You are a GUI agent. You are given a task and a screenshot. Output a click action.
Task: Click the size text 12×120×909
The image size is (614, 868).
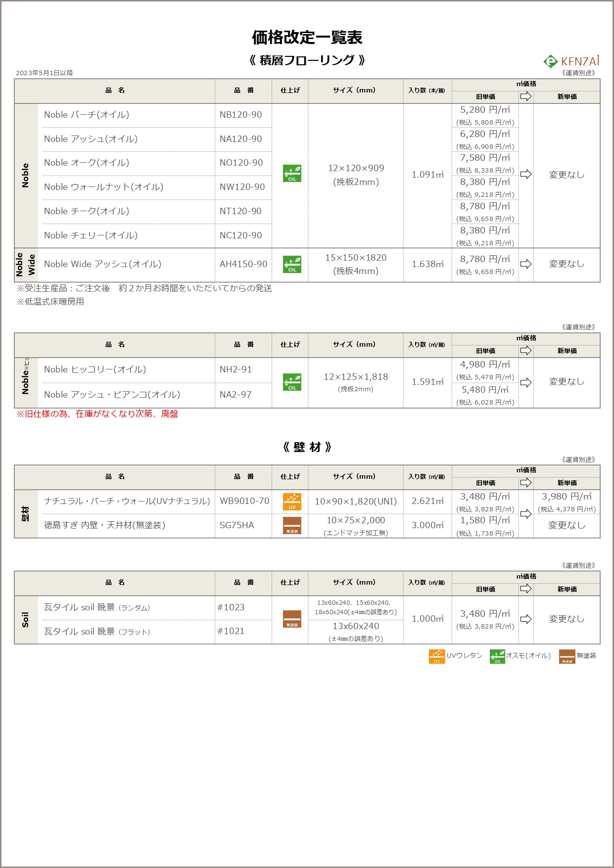(x=356, y=168)
